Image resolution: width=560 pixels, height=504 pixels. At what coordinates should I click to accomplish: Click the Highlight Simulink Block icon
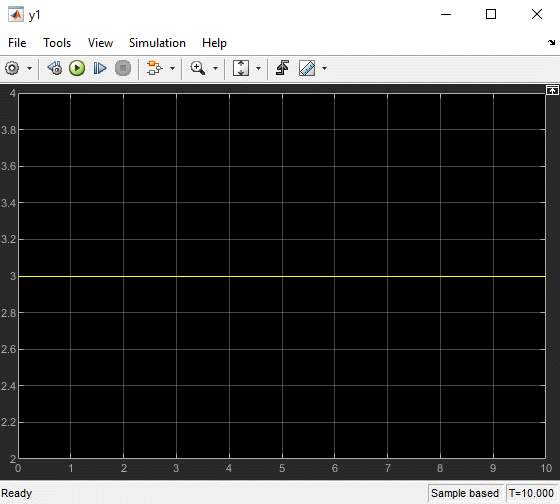point(155,68)
